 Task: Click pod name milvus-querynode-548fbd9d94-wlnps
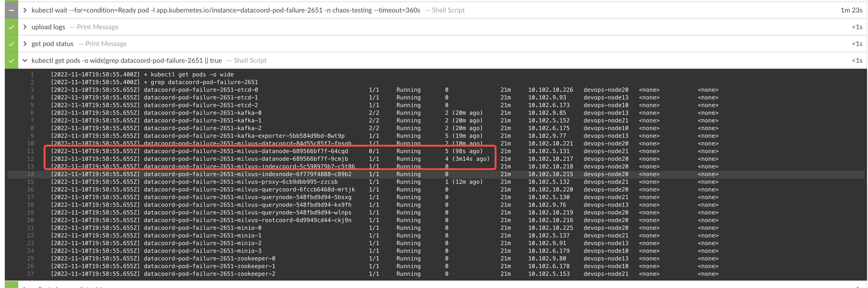tap(294, 213)
